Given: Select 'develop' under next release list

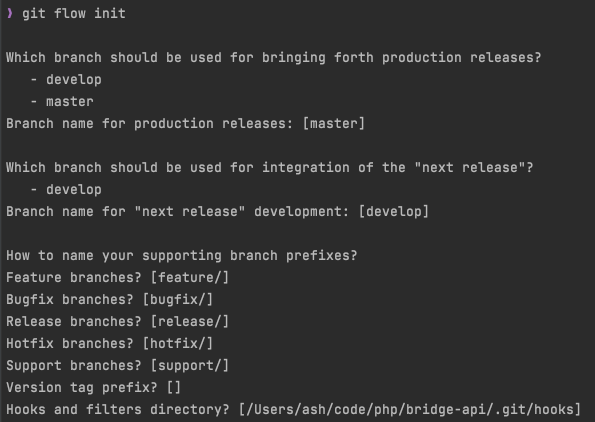Looking at the screenshot, I should (74, 190).
